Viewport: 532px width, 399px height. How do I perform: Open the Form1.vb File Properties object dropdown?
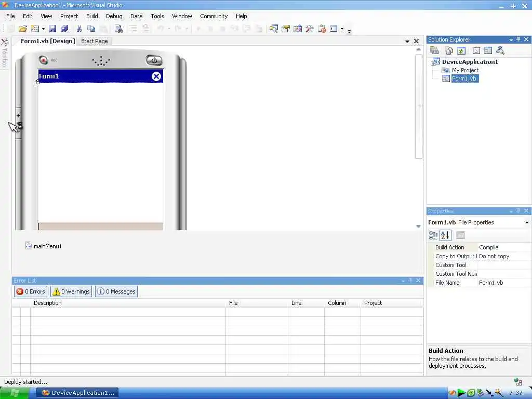pos(527,222)
